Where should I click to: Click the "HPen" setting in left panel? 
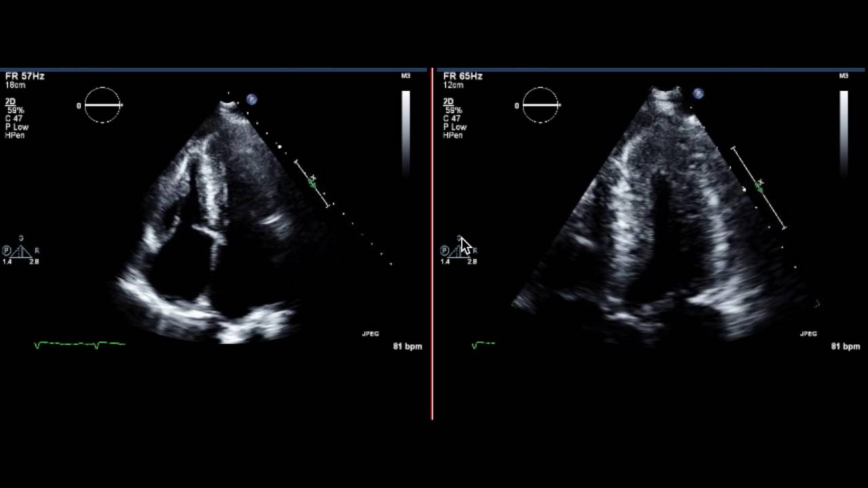(x=15, y=136)
